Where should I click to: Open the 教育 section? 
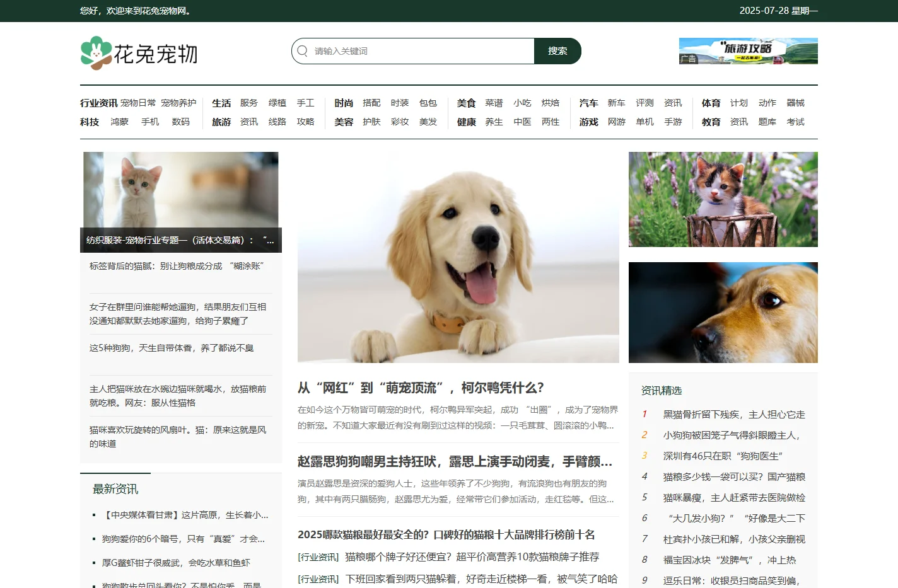711,122
